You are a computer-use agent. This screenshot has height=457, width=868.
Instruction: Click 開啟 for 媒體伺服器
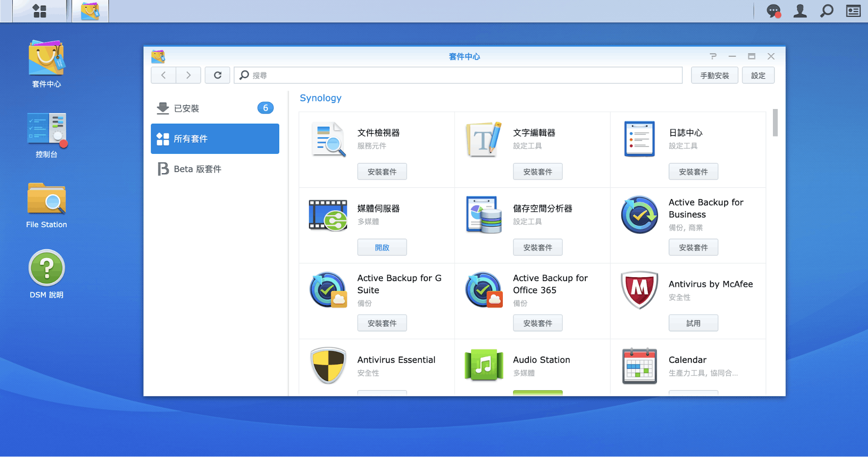coord(382,247)
